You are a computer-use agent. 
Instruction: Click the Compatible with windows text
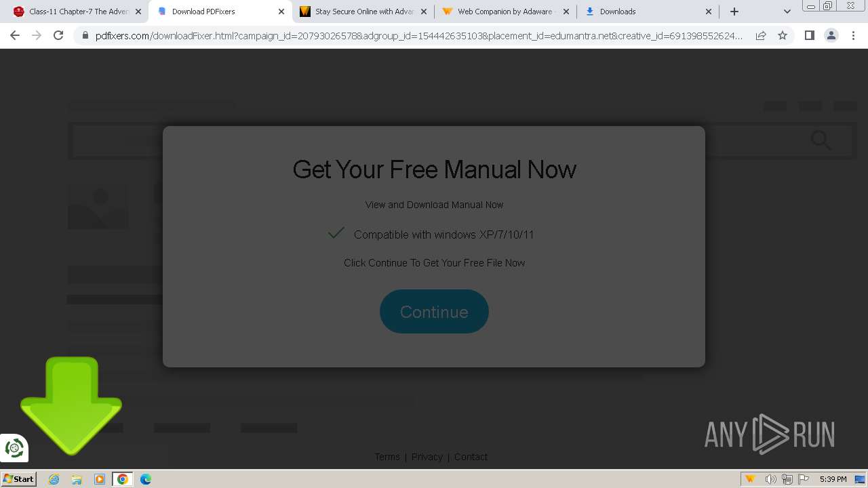tap(443, 235)
